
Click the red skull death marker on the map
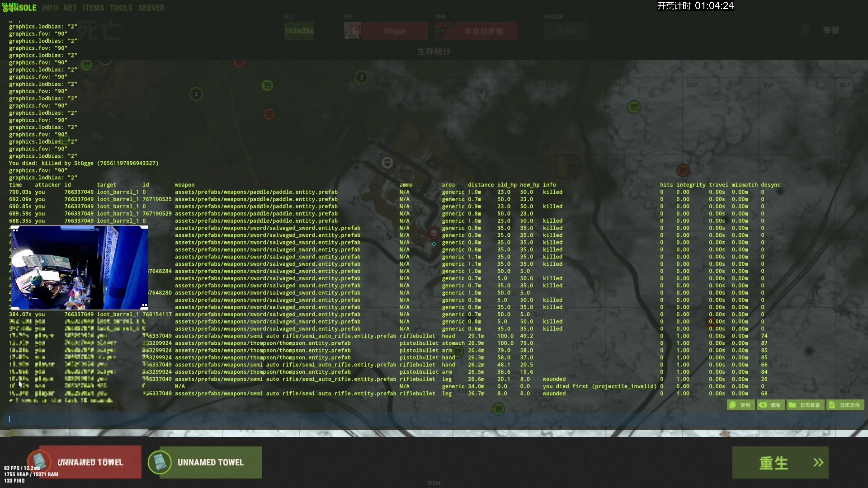(434, 233)
